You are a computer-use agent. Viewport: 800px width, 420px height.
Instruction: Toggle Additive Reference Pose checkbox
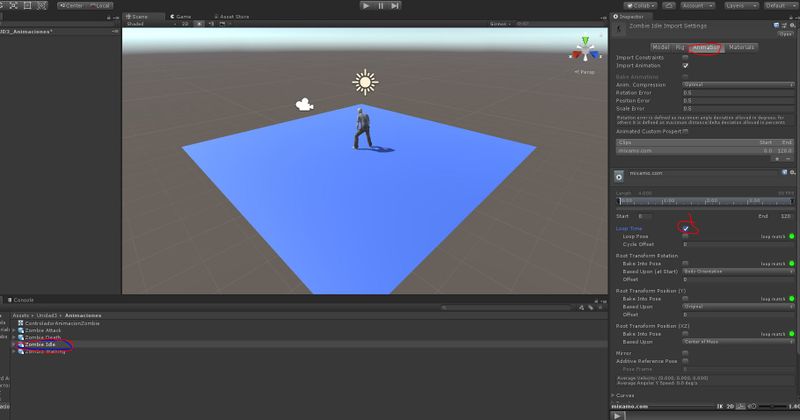pyautogui.click(x=685, y=361)
